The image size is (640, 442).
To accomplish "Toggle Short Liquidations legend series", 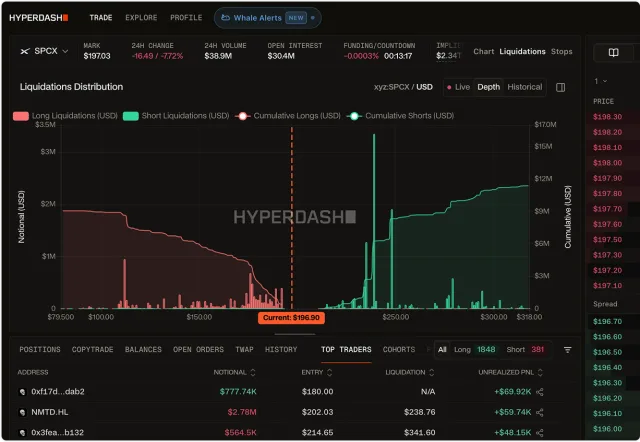I will pyautogui.click(x=176, y=116).
